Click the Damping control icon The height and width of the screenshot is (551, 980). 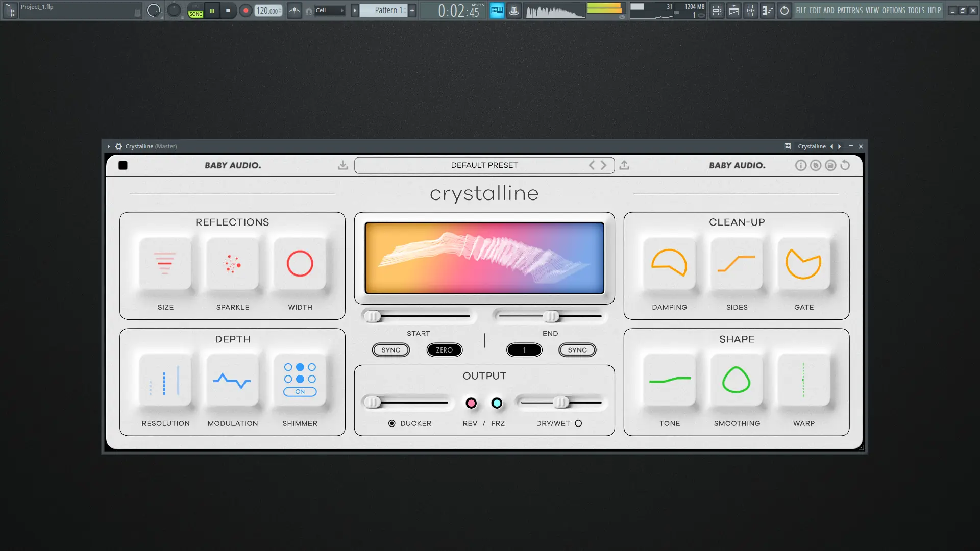point(669,264)
